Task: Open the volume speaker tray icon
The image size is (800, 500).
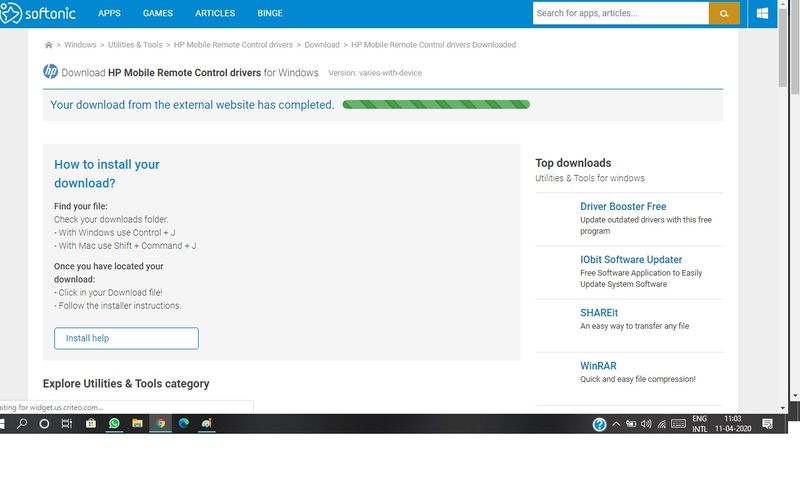Action: 646,424
